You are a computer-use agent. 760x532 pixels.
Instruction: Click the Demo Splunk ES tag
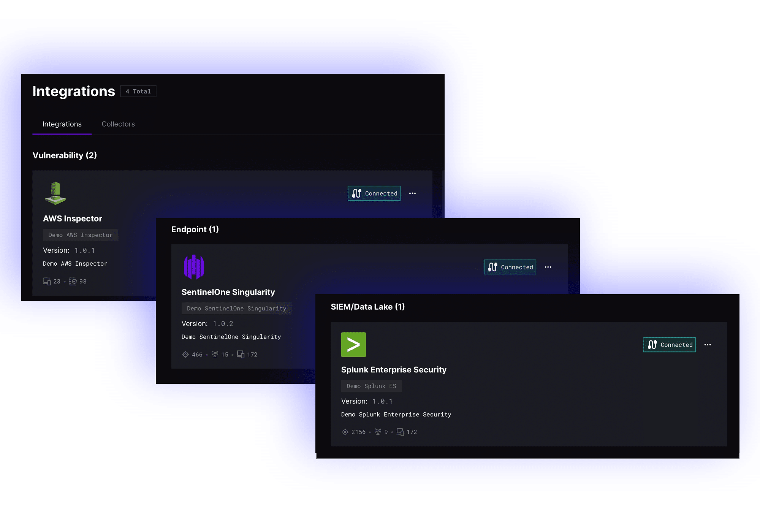coord(371,386)
